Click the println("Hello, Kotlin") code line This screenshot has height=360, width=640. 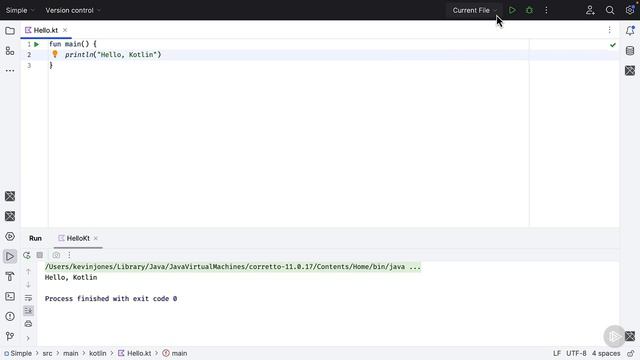(113, 55)
